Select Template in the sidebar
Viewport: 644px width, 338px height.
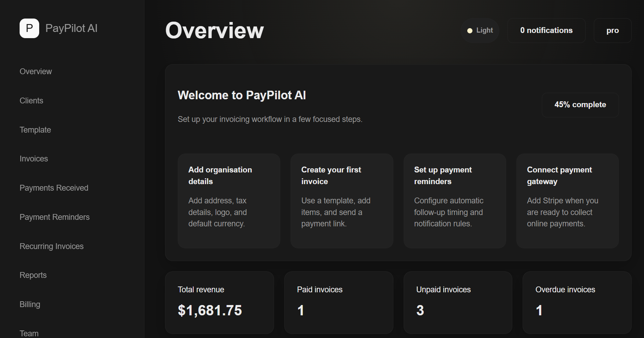[x=35, y=130]
